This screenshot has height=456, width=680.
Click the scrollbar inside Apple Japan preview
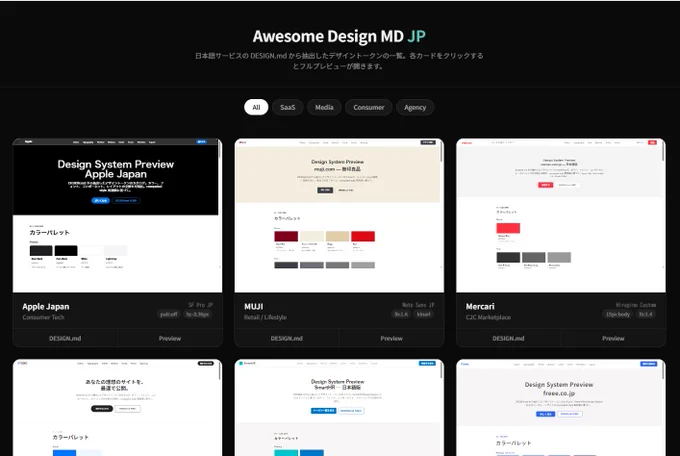(220, 150)
